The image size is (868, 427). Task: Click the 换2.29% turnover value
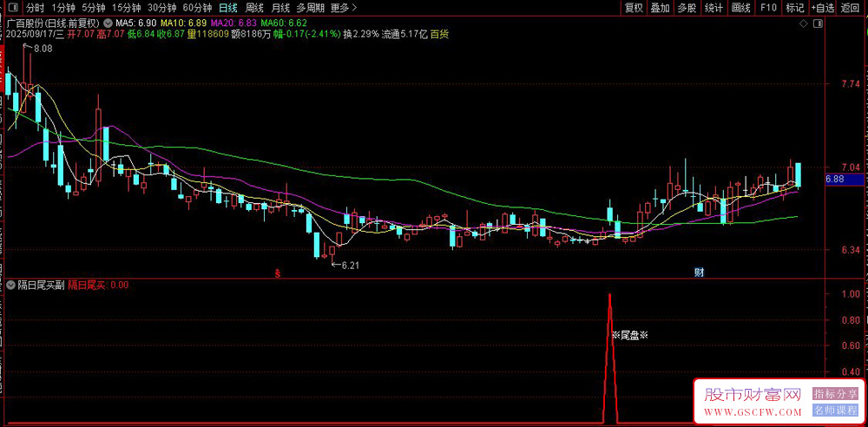pyautogui.click(x=361, y=34)
